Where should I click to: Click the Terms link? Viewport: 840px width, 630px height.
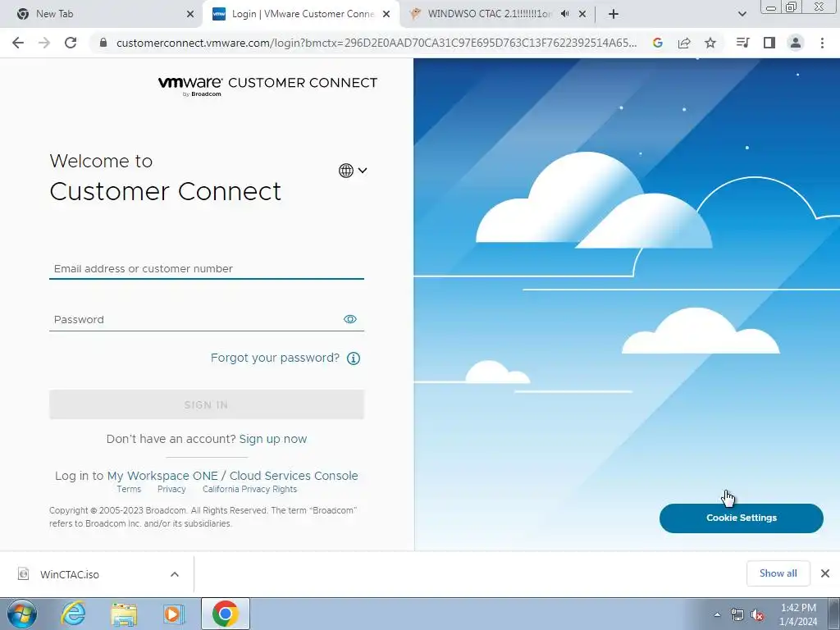click(129, 489)
